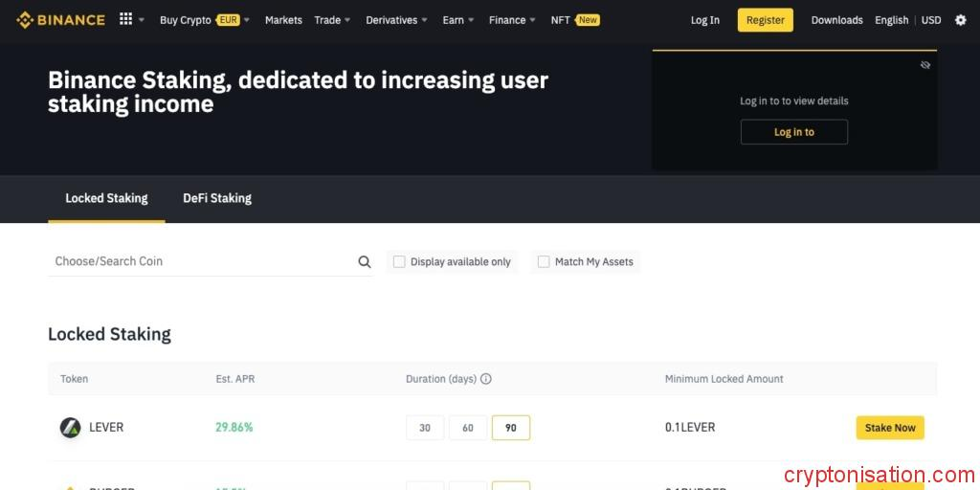Image resolution: width=980 pixels, height=490 pixels.
Task: Click the LEVER token icon
Action: pos(70,428)
